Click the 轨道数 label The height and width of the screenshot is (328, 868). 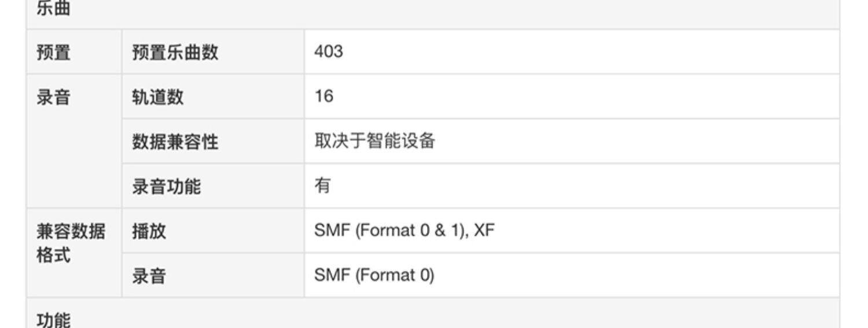157,97
